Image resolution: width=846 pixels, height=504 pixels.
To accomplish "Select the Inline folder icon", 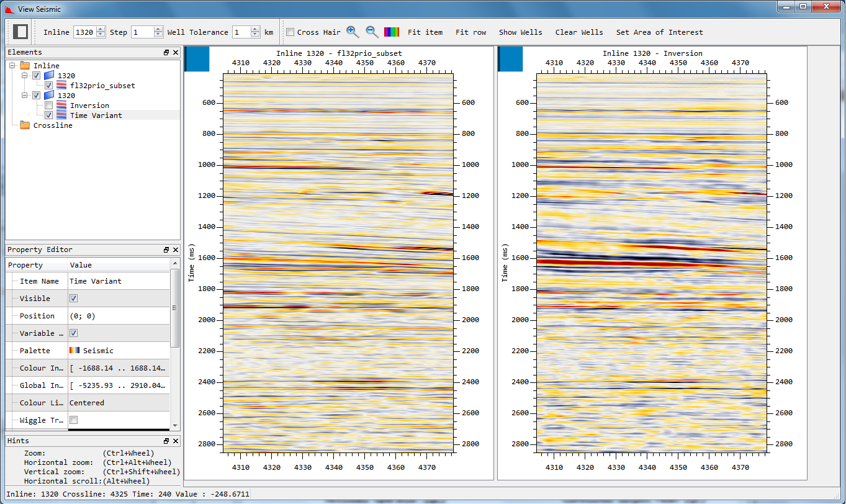I will click(x=25, y=66).
